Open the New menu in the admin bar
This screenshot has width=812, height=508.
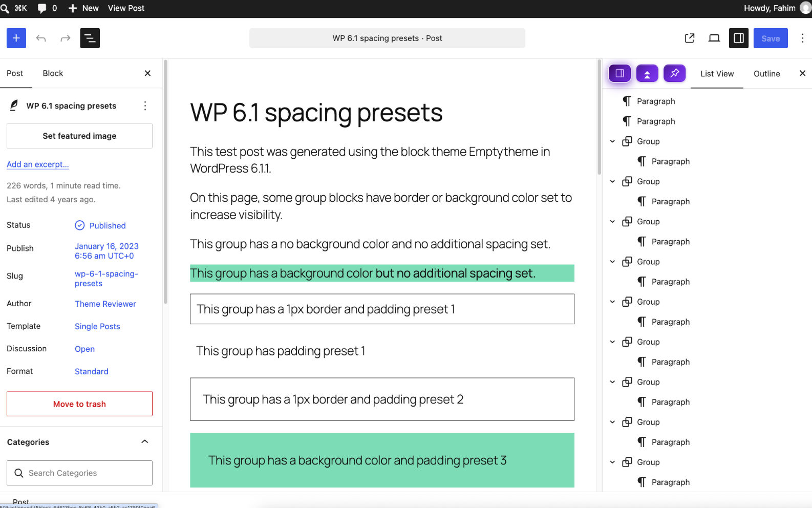click(83, 8)
